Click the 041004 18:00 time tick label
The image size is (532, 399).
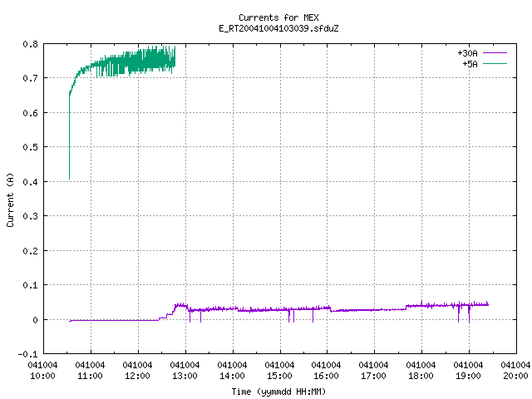coord(421,371)
